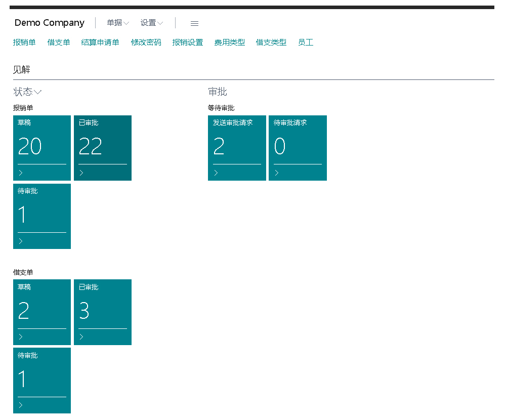Viewport: 506px width, 420px height.
Task: Open 报销单 草稿 tile showing 20
Action: (42, 144)
